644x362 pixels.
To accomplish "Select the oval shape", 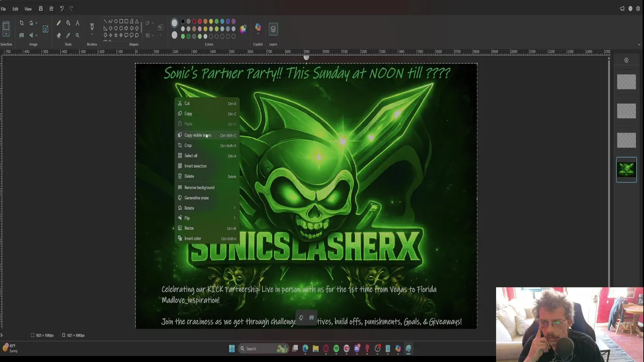I will click(x=116, y=21).
